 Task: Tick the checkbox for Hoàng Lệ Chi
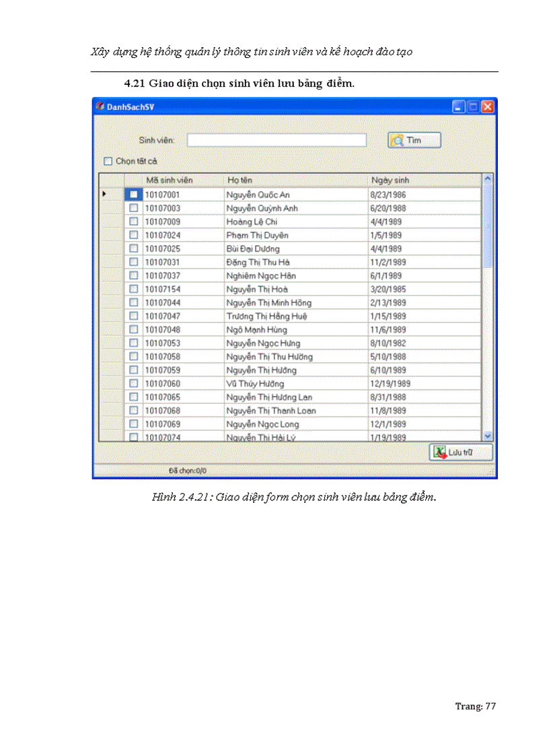[133, 221]
